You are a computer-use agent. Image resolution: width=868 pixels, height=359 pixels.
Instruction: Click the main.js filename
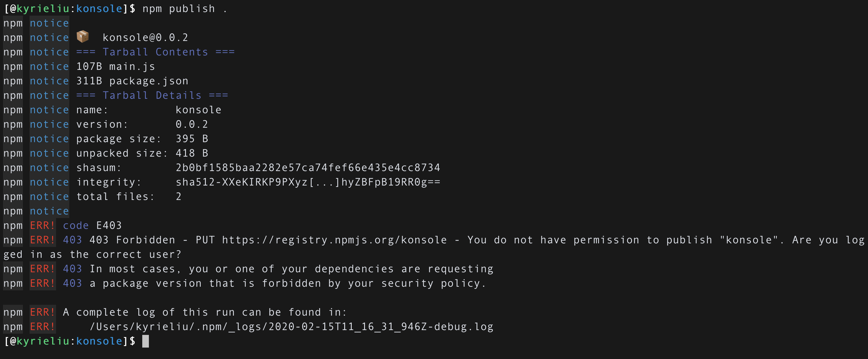[132, 67]
